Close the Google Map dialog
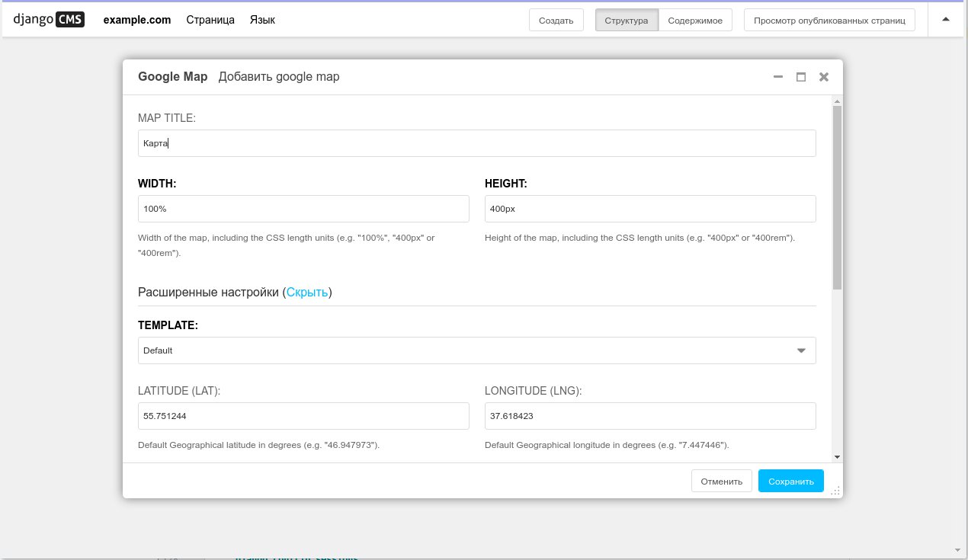 click(x=823, y=77)
